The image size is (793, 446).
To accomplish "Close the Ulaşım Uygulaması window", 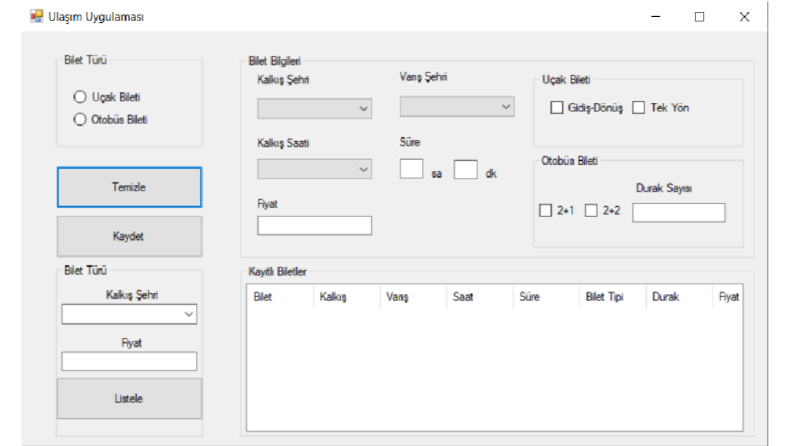I will tap(744, 17).
